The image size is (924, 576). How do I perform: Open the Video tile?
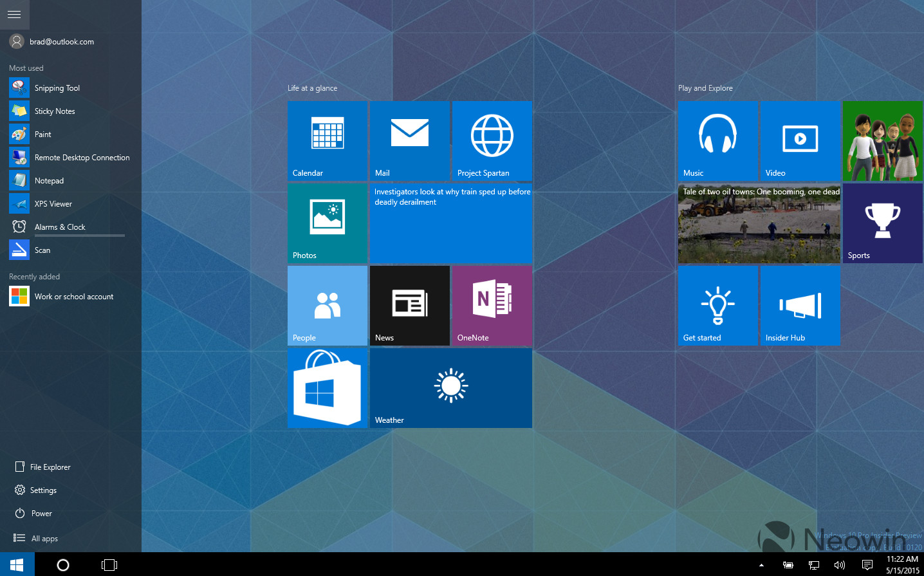pyautogui.click(x=800, y=141)
